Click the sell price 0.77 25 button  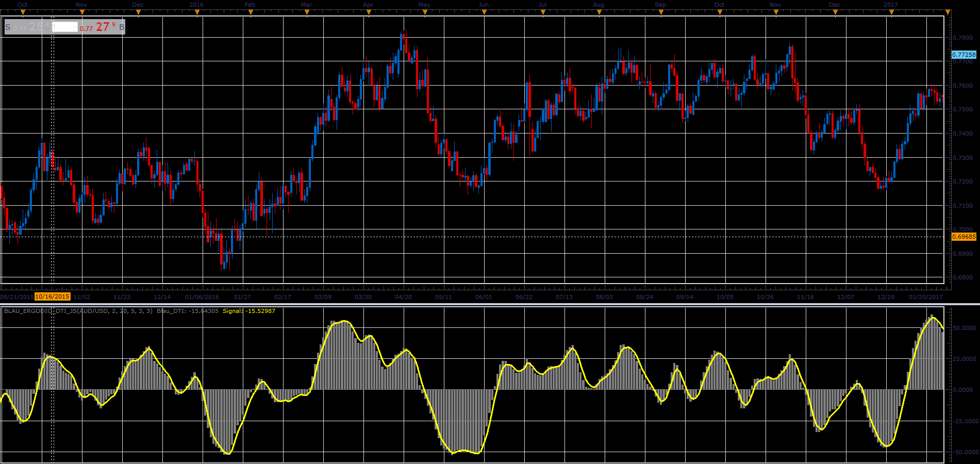[28, 27]
